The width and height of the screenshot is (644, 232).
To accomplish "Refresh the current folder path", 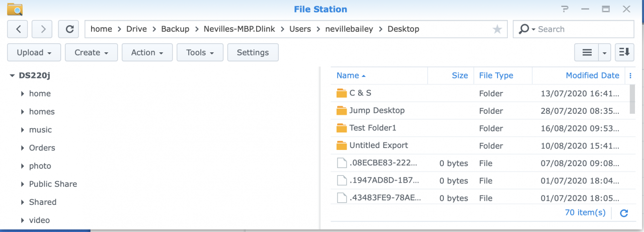I will pos(69,29).
